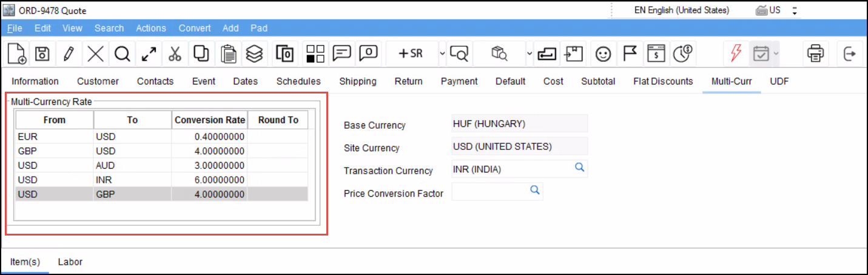Screen dimensions: 868x275
Task: Click the four-squares grid icon
Action: point(315,54)
